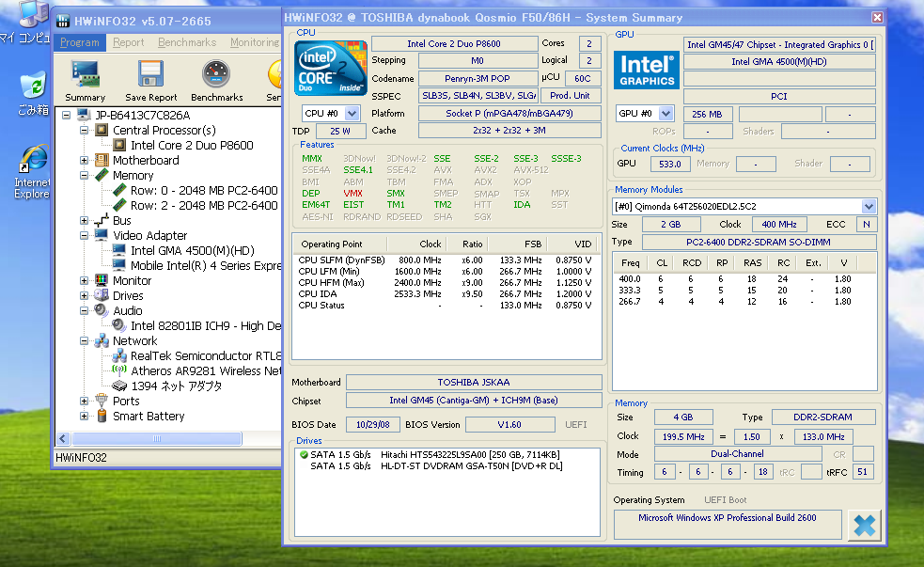Screen dimensions: 924x567
Task: Select Mobile Intel(R) 4 Series tree item
Action: (205, 265)
